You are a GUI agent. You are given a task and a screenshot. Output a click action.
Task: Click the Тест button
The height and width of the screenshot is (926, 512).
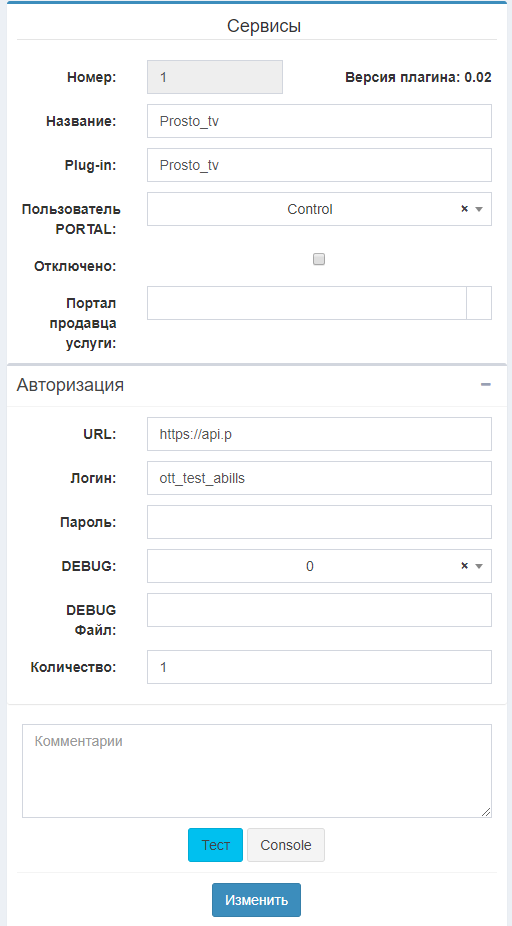pos(216,845)
